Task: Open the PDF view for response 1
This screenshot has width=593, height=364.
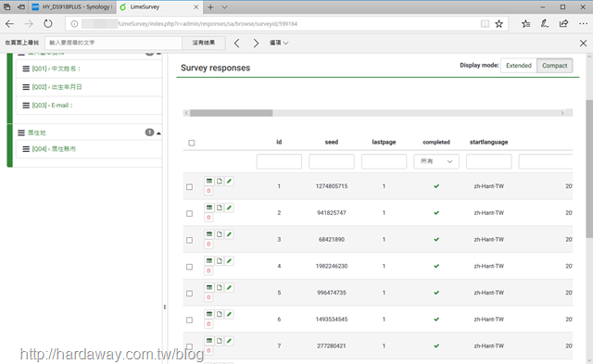Action: coord(220,181)
